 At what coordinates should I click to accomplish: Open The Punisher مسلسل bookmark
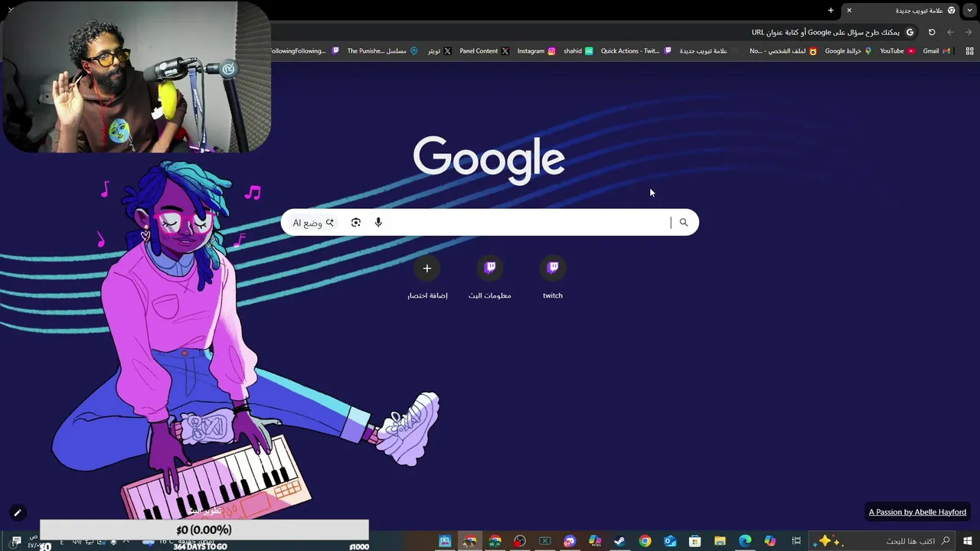point(382,51)
